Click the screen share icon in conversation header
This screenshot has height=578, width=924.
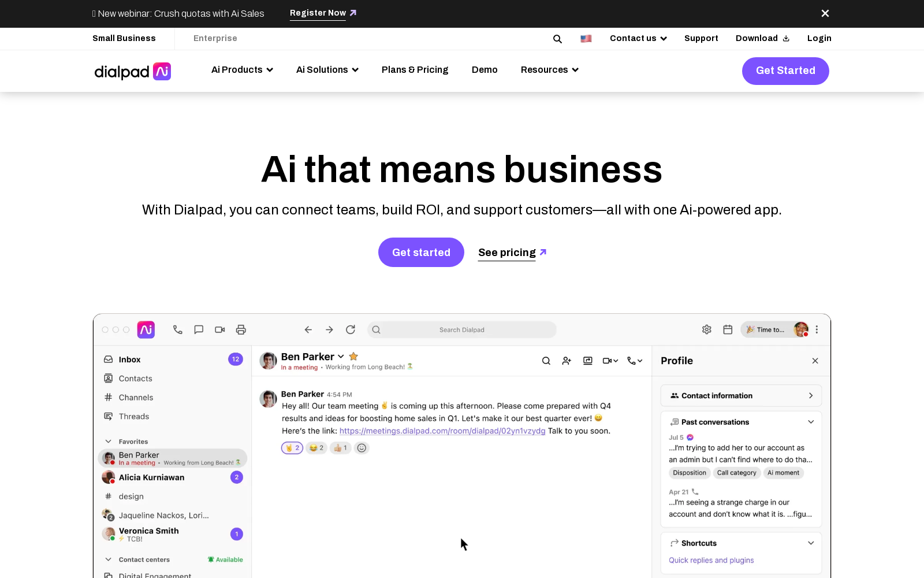pyautogui.click(x=588, y=361)
